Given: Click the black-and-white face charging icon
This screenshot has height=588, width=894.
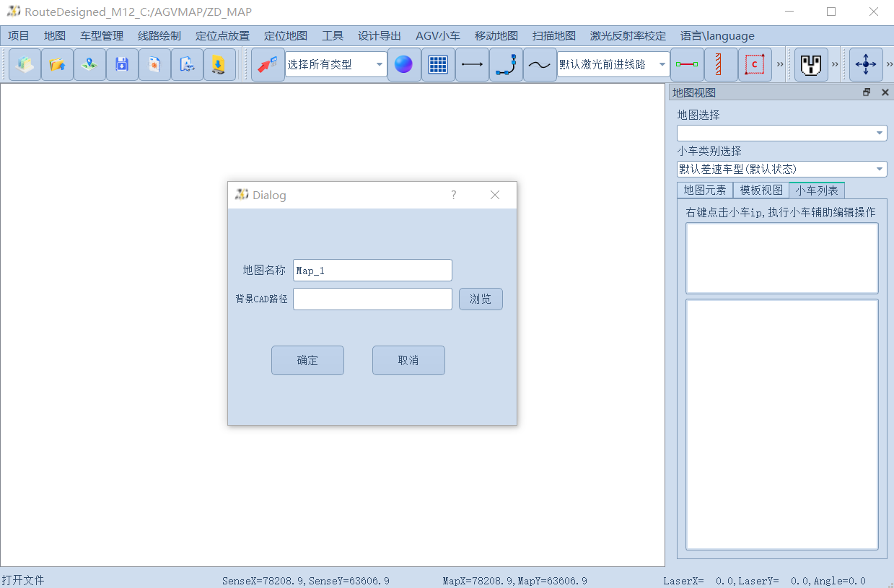Looking at the screenshot, I should pyautogui.click(x=811, y=65).
